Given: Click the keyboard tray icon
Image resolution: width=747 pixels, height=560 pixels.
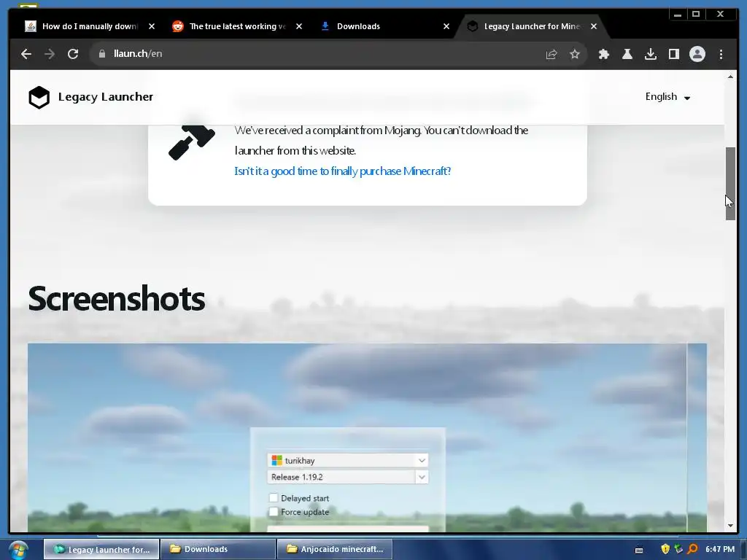Looking at the screenshot, I should tap(639, 550).
